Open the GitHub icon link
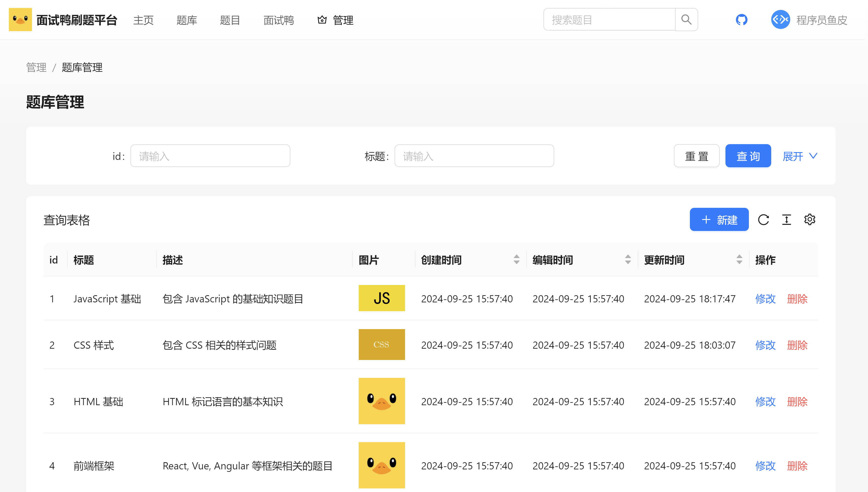The width and height of the screenshot is (868, 492). click(x=741, y=20)
